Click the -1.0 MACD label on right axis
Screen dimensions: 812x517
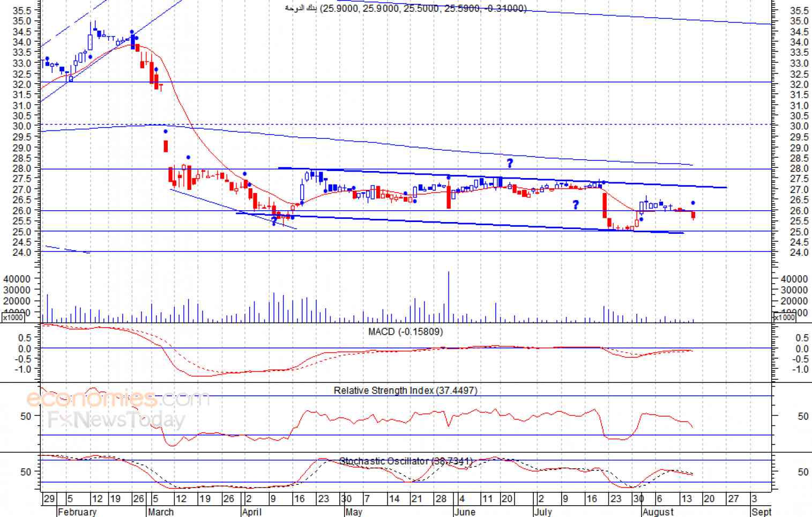pos(800,370)
